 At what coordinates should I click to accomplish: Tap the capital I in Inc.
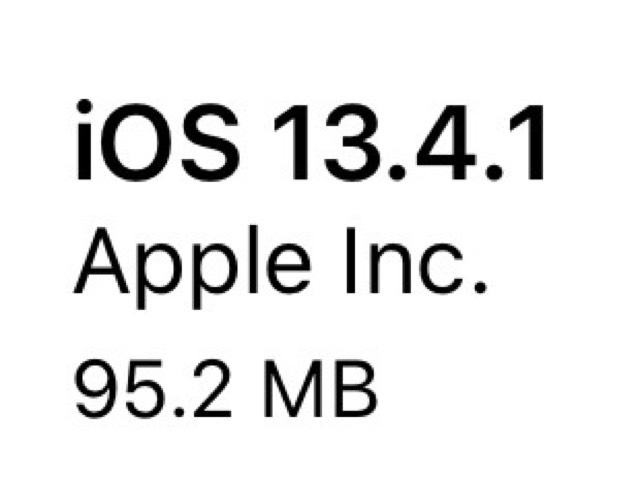(x=351, y=261)
